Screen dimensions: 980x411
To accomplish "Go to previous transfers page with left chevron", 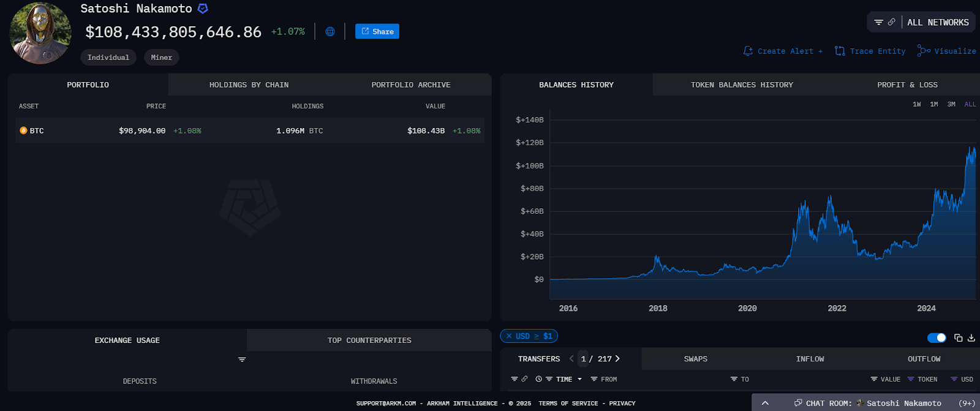I will pos(571,359).
